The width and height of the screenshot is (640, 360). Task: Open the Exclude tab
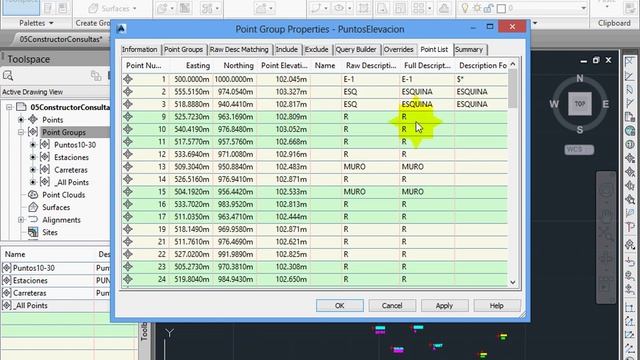[x=316, y=49]
